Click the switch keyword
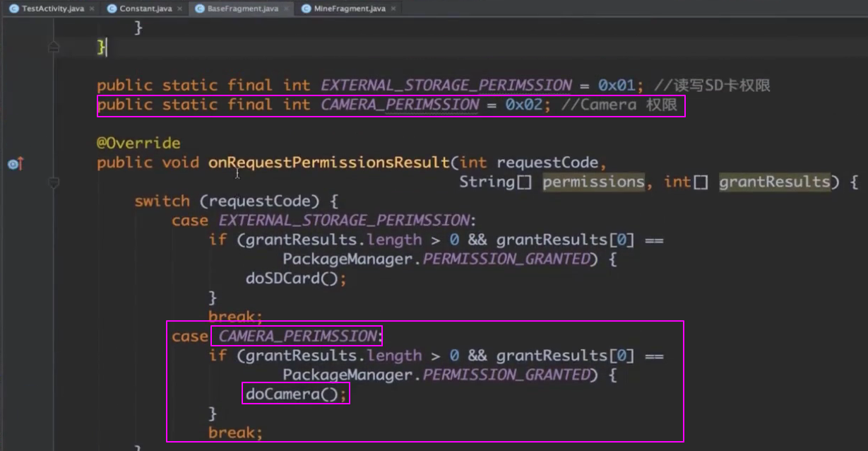 click(x=162, y=201)
